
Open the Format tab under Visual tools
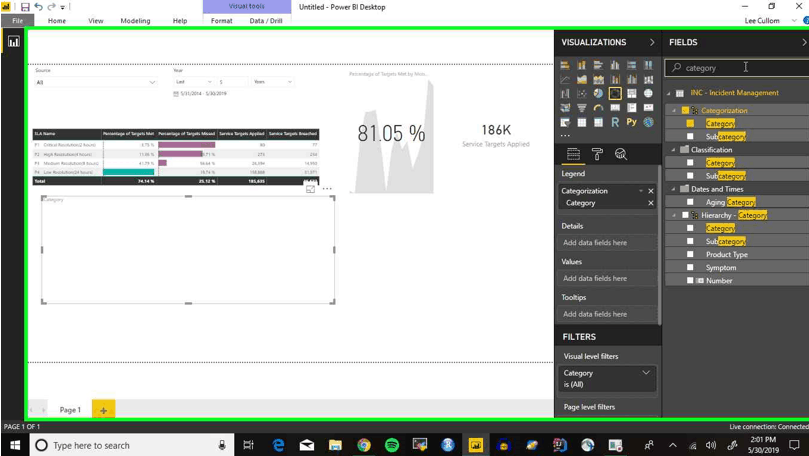click(221, 21)
